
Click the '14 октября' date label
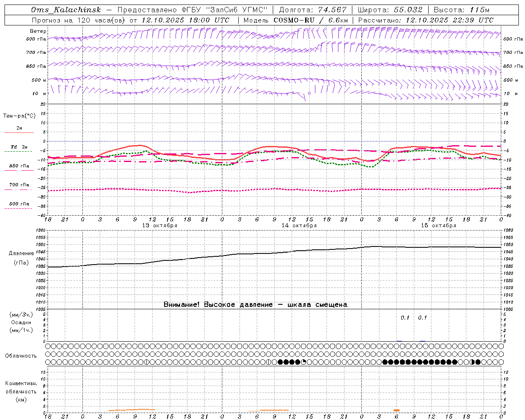click(299, 225)
